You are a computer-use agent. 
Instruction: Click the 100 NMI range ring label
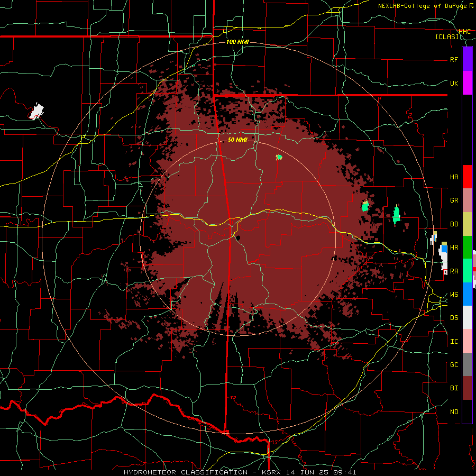[x=237, y=42]
